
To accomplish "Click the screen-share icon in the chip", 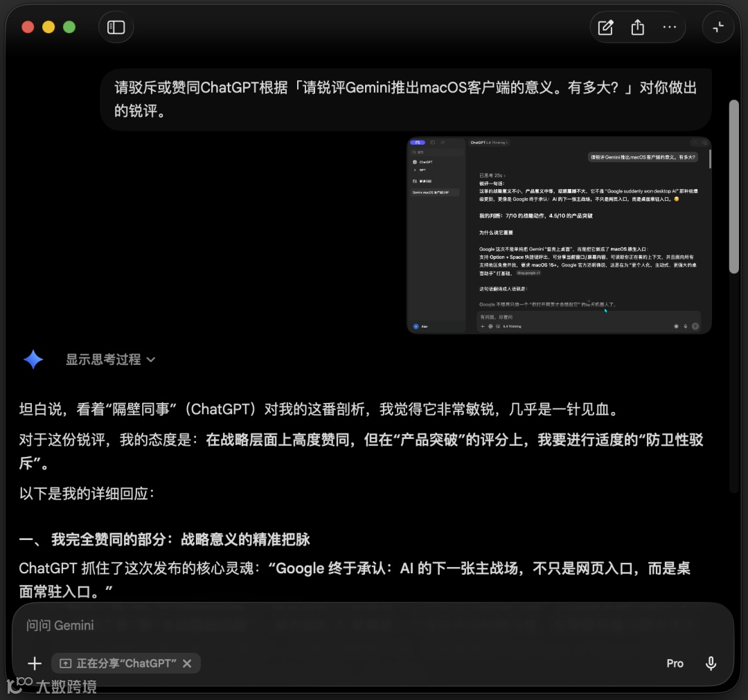I will pyautogui.click(x=65, y=663).
